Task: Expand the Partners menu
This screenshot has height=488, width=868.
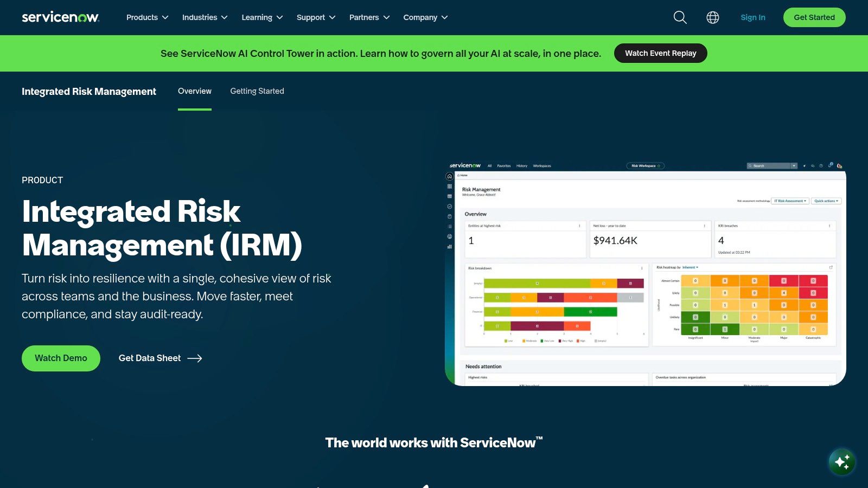Action: click(x=369, y=17)
